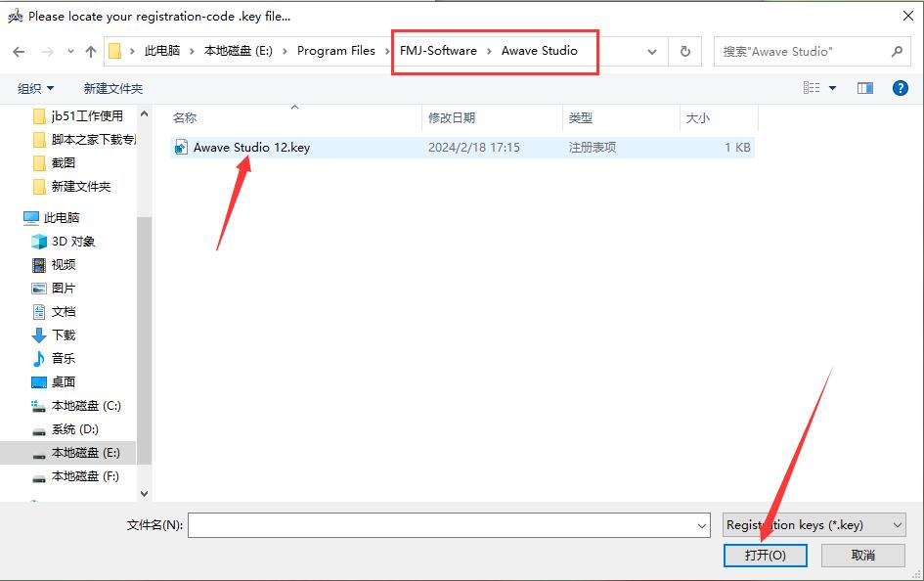Open the view options dropdown arrow
Screen dimensions: 924x581
(x=833, y=87)
